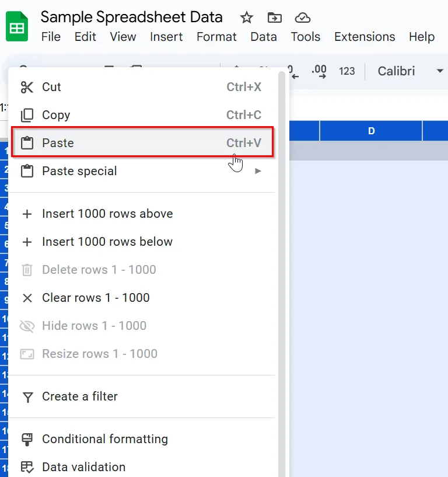Screen dimensions: 448x477
Task: Open Data validation
Action: click(142, 467)
